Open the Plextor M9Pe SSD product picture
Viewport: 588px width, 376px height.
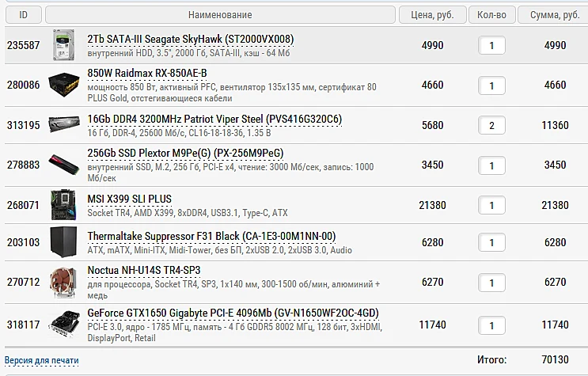click(64, 165)
